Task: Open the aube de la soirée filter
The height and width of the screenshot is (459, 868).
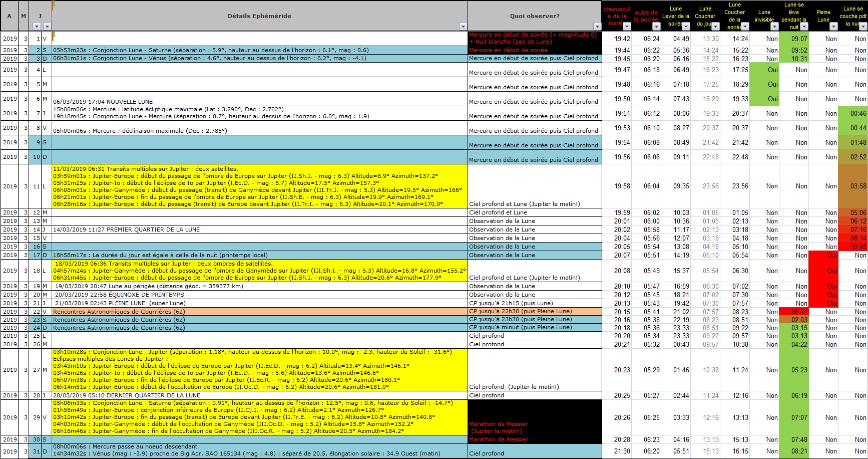Action: [656, 26]
